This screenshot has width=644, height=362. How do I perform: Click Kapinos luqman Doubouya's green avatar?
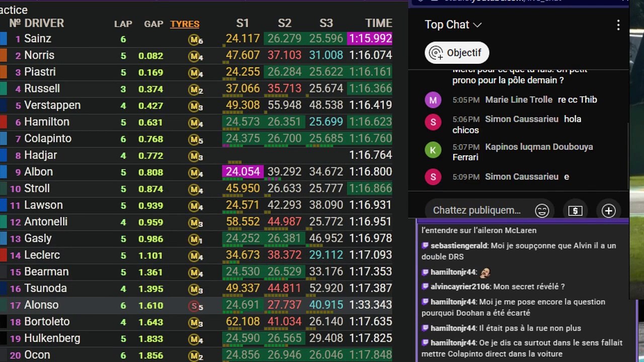coord(433,149)
